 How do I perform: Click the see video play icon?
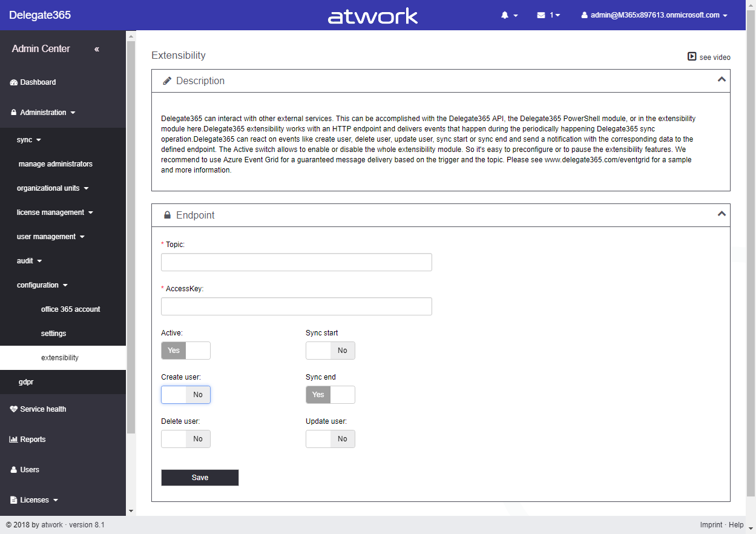pyautogui.click(x=692, y=57)
